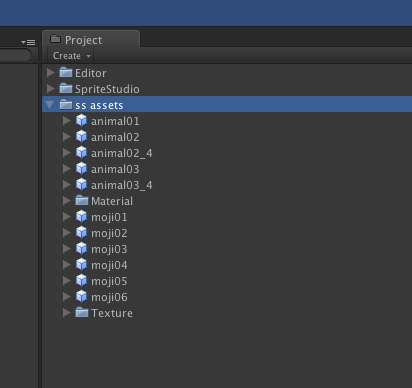Expand the Material folder arrow
412x388 pixels.
click(67, 201)
